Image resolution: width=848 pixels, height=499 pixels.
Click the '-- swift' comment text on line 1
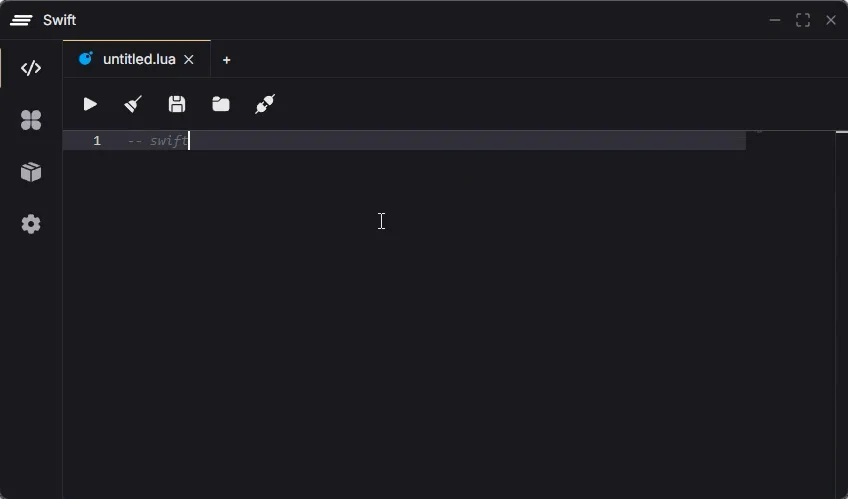pos(157,141)
